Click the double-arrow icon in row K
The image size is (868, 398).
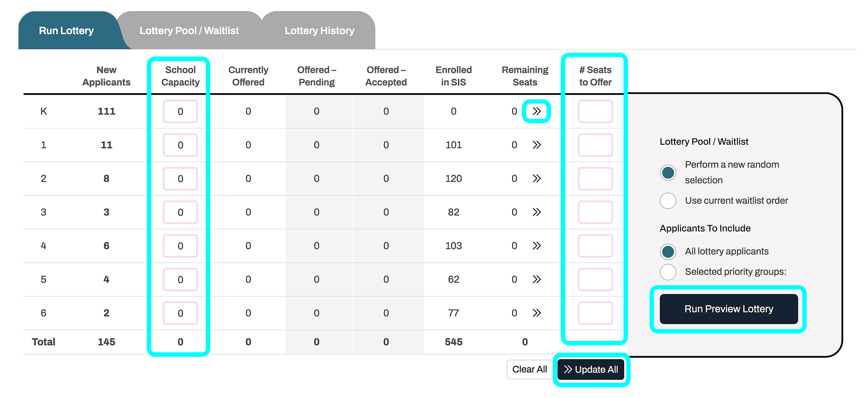click(x=537, y=111)
